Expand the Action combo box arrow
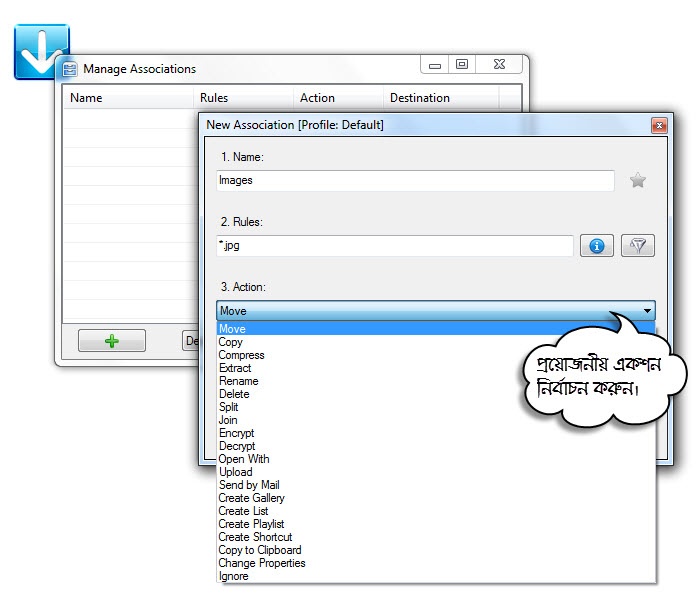 click(647, 311)
